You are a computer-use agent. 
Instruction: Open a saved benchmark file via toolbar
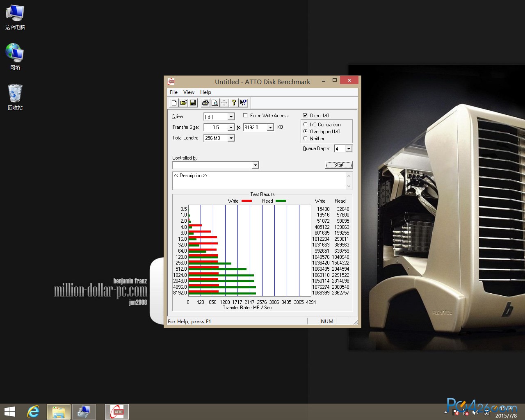click(x=183, y=103)
